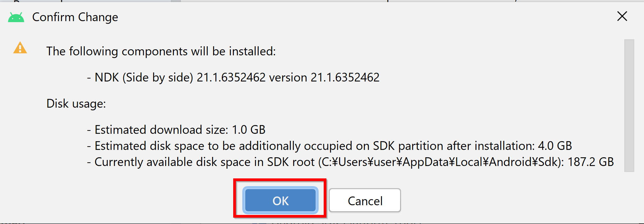This screenshot has height=224, width=644.
Task: Click the Android logo in title bar
Action: [16, 17]
